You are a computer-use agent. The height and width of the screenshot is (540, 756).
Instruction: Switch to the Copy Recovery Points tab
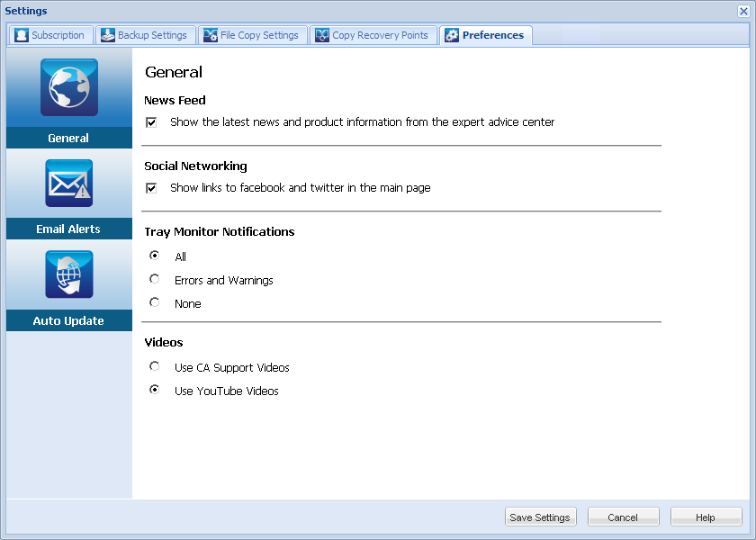(x=373, y=34)
